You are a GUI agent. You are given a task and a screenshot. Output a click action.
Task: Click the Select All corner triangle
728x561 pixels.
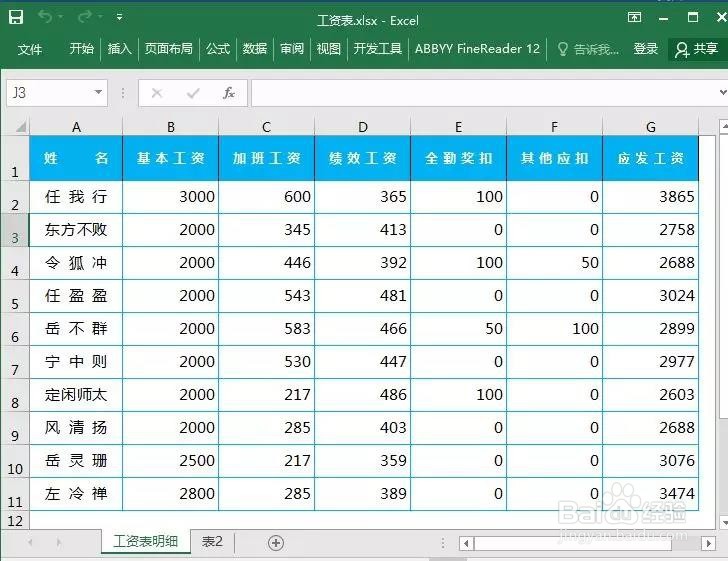19,126
